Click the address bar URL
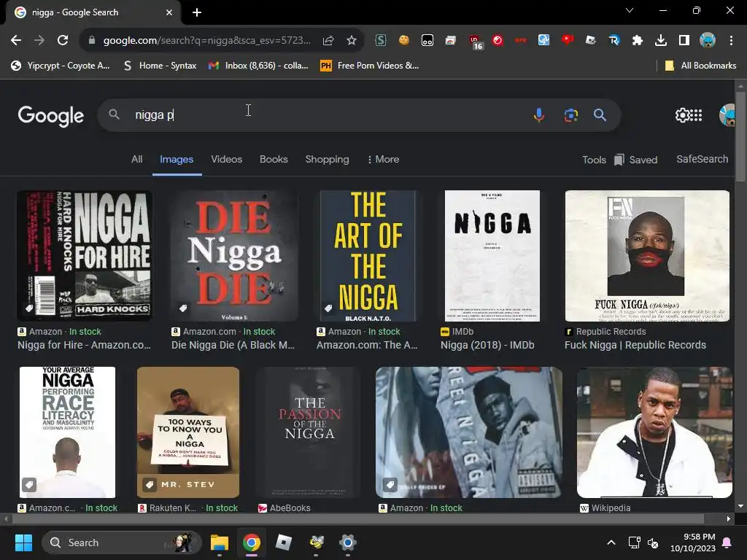The width and height of the screenshot is (747, 560). 206,41
